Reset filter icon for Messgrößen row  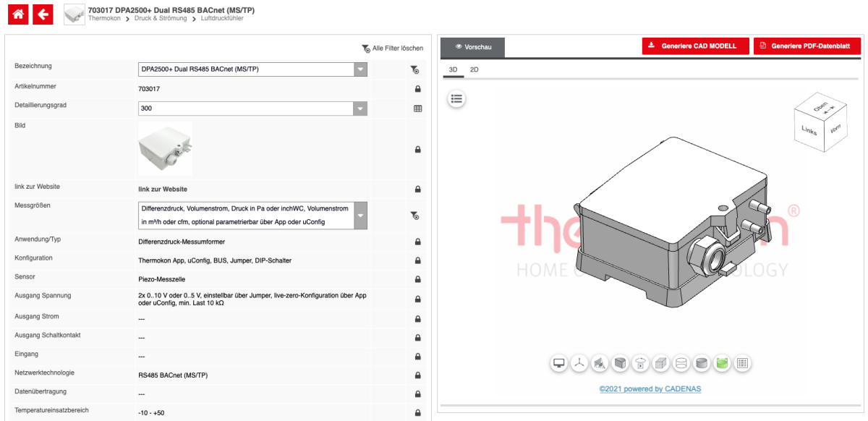[x=414, y=215]
